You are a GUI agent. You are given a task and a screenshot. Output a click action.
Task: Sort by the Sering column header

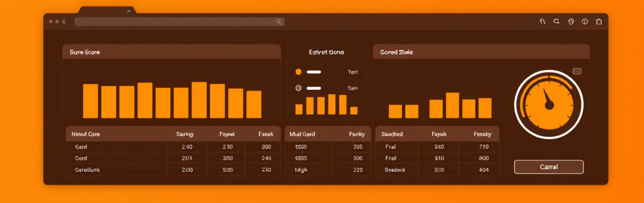pyautogui.click(x=184, y=134)
